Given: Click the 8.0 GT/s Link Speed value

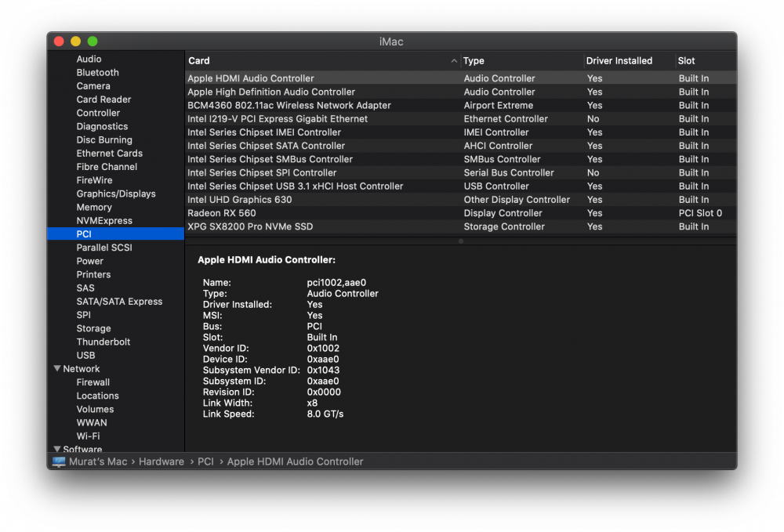Looking at the screenshot, I should click(x=325, y=414).
